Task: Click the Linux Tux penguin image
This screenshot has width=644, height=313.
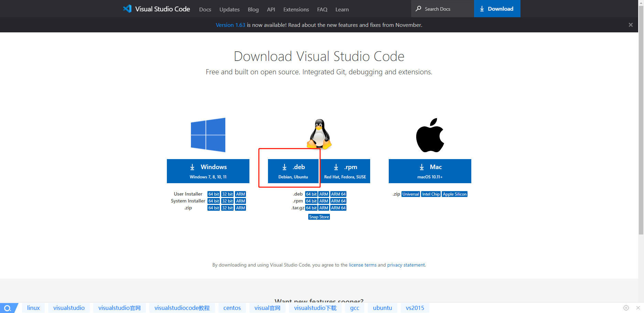Action: (x=319, y=134)
